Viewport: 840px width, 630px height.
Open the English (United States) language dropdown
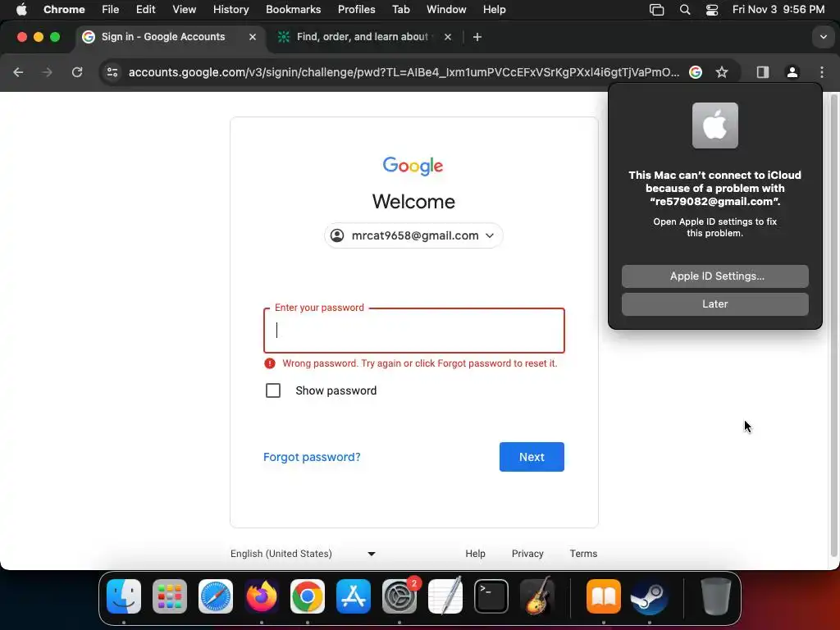coord(303,554)
